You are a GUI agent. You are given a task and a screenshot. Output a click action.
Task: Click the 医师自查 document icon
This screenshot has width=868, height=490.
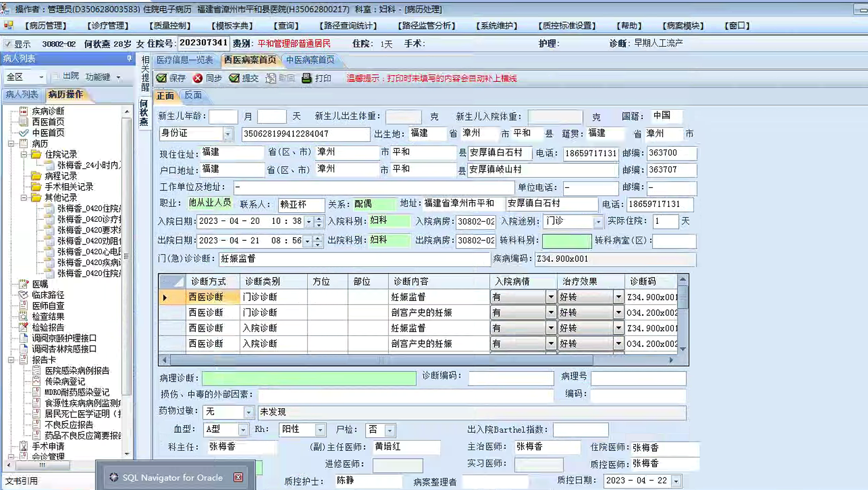click(x=24, y=306)
